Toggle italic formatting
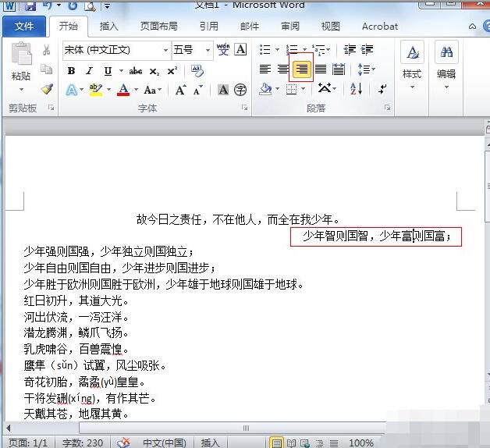Viewport: 490px width, 448px height. [x=89, y=71]
